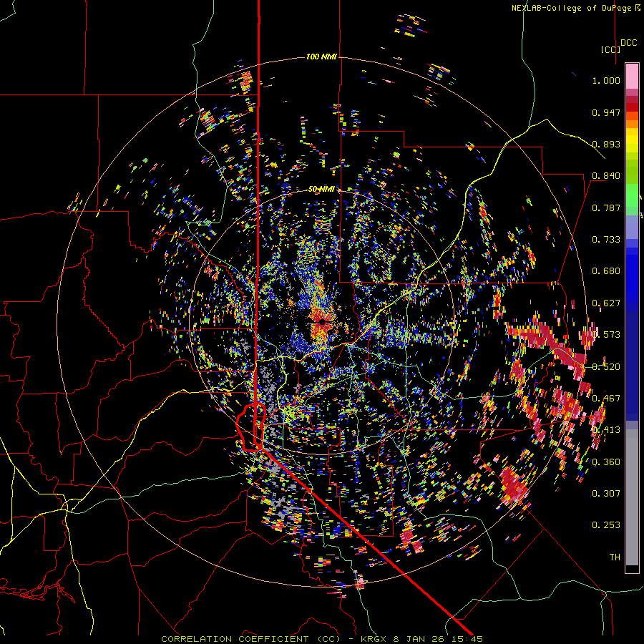Viewport: 644px width, 644px height.
Task: Click the KRGX station identifier in caption
Action: point(375,639)
